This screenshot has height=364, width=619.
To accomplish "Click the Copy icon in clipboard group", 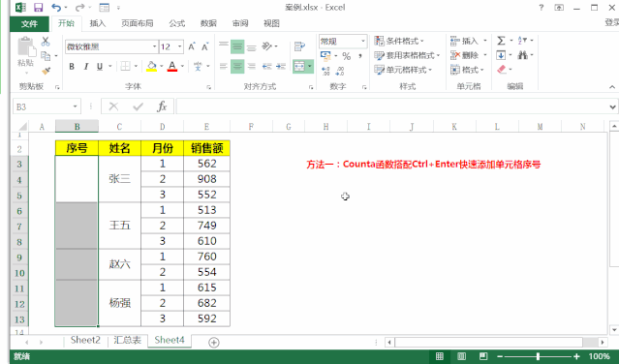I will [46, 56].
